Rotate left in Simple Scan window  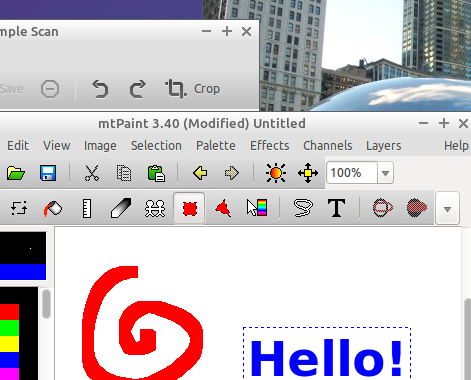(100, 89)
